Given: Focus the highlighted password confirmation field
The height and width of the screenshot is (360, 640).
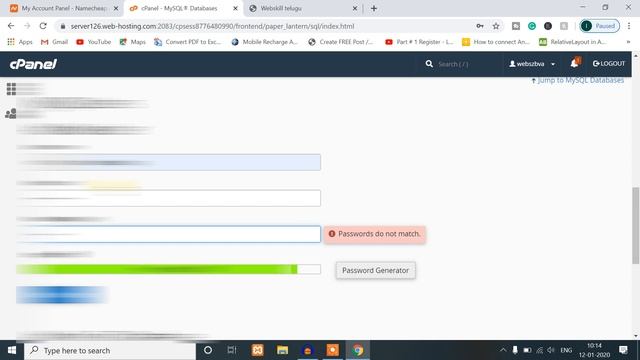Looking at the screenshot, I should 168,234.
